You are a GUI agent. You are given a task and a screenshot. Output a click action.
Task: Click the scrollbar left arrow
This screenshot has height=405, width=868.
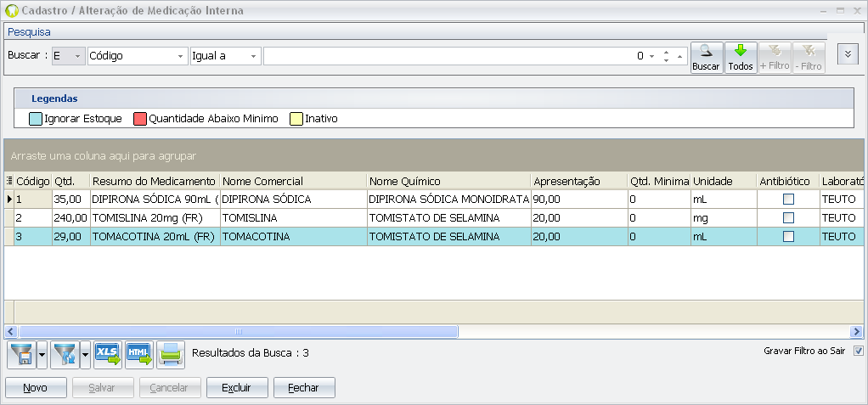pos(11,331)
